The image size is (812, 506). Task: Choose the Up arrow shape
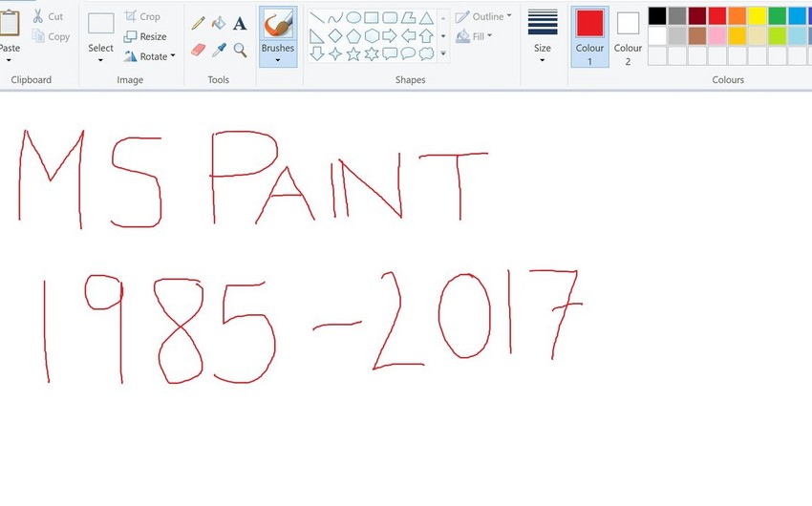click(x=426, y=35)
